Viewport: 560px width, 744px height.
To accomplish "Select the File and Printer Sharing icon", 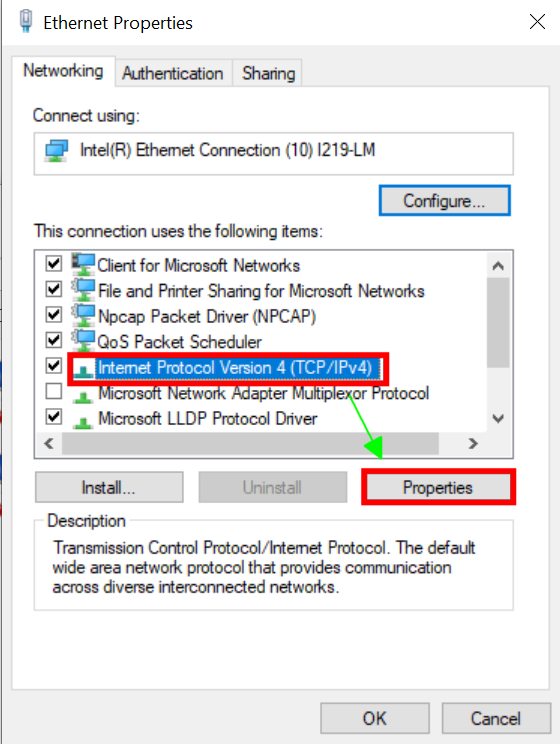I will click(x=83, y=290).
